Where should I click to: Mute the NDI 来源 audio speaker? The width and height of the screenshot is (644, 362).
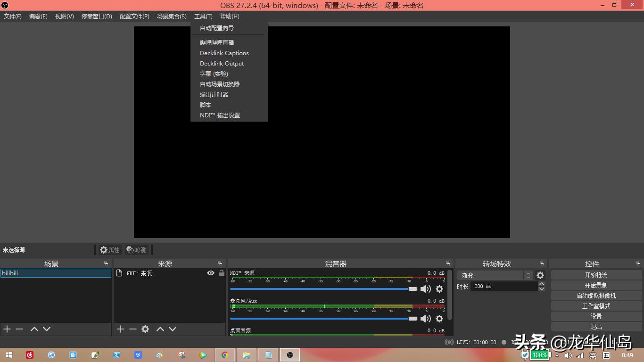coord(425,289)
